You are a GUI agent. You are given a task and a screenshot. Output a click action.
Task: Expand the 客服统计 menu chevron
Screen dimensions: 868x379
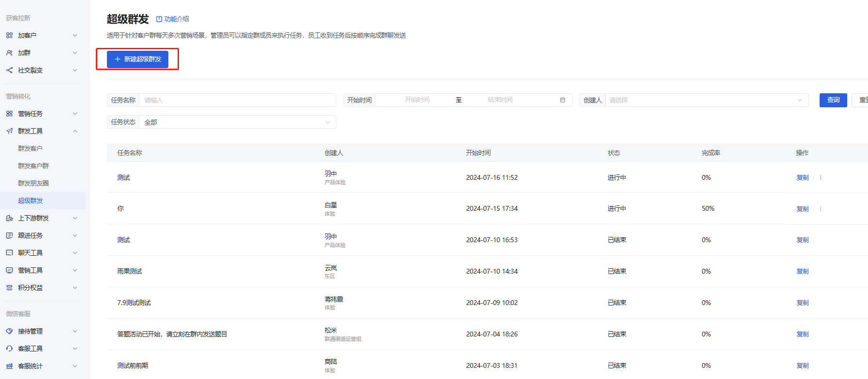pos(75,366)
